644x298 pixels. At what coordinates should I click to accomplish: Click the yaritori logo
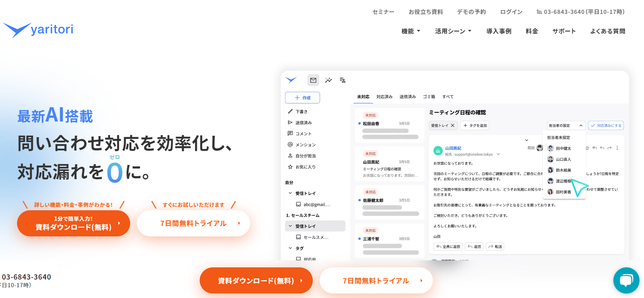38,30
